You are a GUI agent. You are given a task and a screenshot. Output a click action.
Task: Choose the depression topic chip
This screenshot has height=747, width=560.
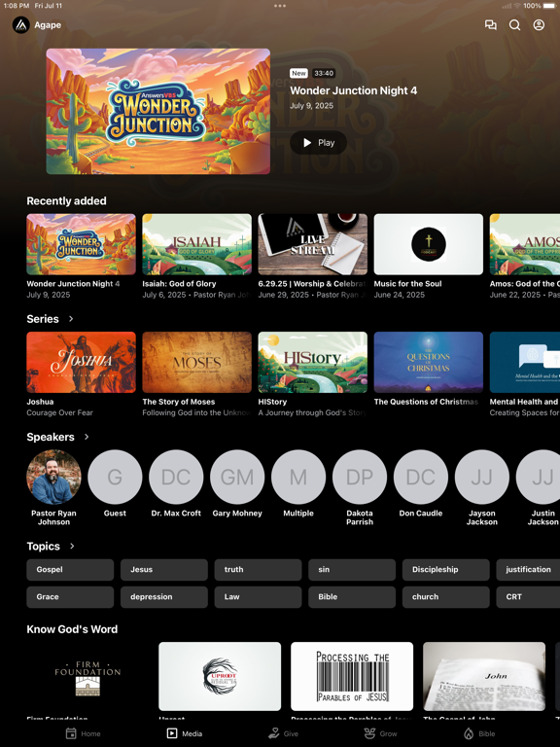pos(163,597)
